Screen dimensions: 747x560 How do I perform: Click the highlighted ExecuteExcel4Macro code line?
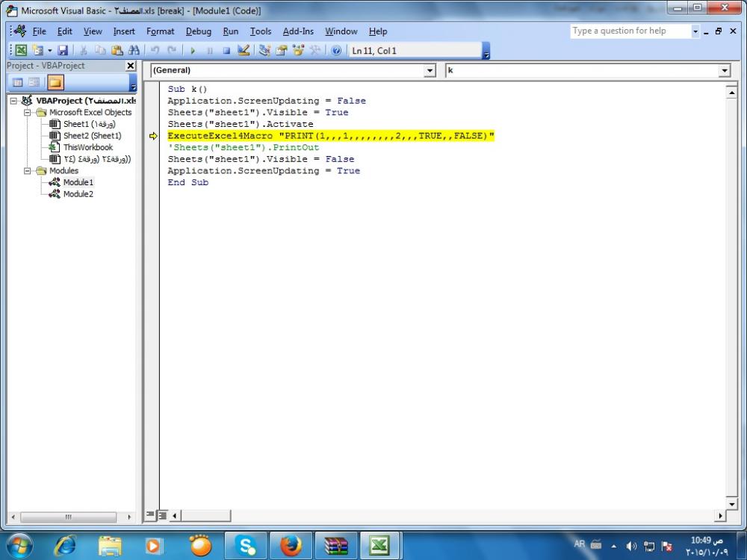(331, 136)
